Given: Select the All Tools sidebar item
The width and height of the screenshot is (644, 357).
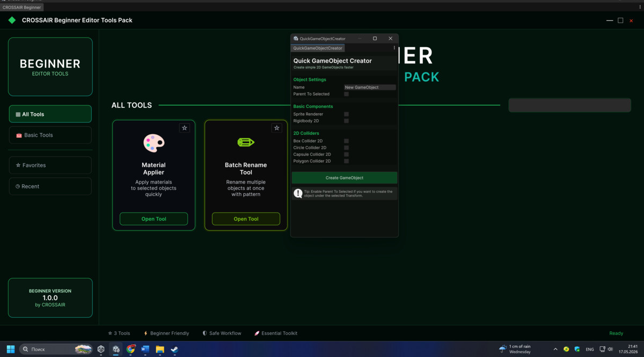Looking at the screenshot, I should pos(50,114).
